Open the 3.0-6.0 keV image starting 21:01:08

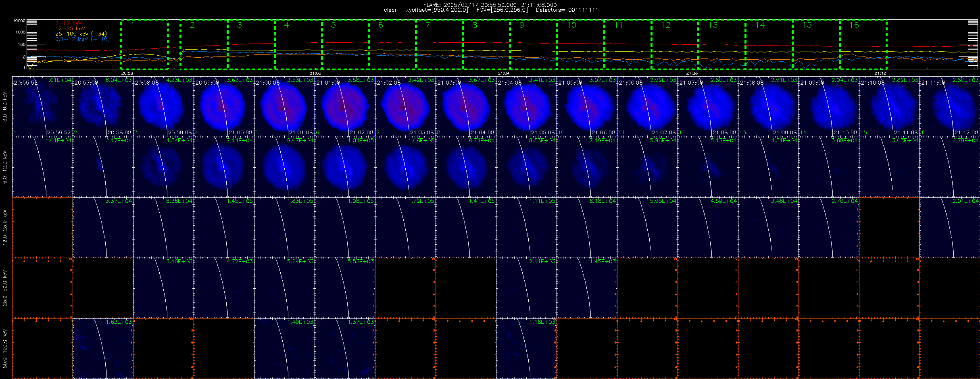tap(345, 106)
